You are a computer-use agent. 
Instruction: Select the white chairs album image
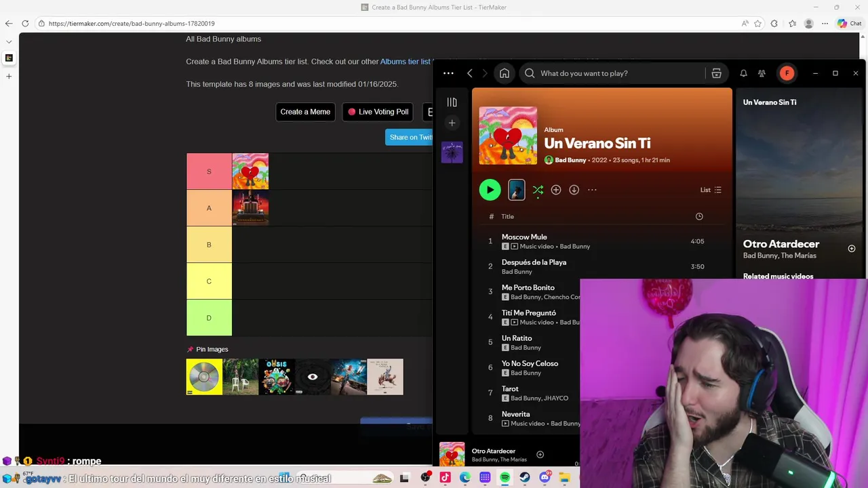pyautogui.click(x=241, y=377)
